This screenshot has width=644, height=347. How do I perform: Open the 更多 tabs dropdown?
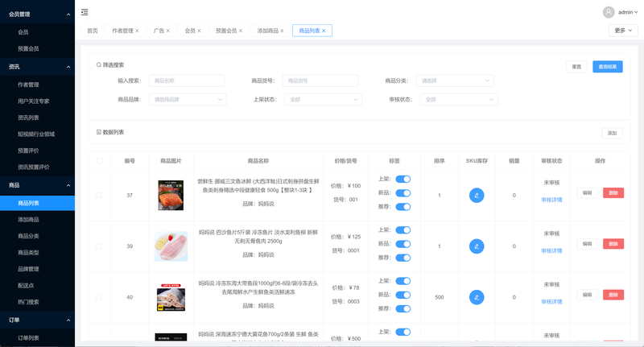pos(623,31)
